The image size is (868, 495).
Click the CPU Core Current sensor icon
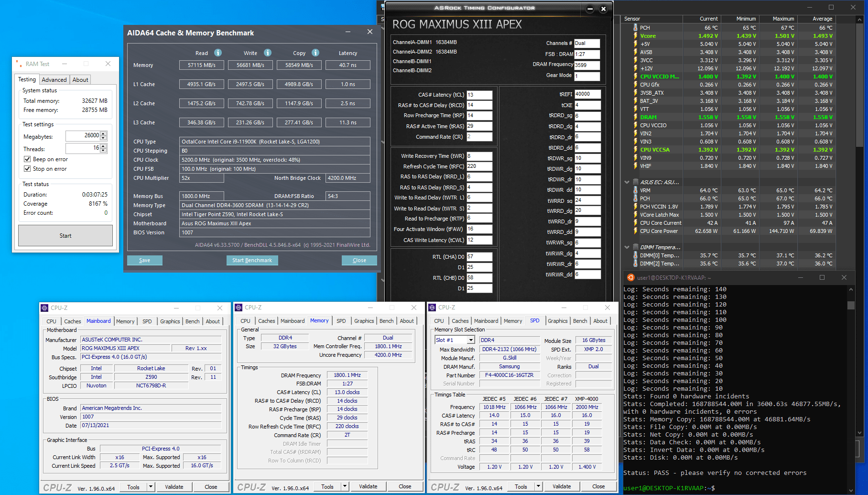coord(635,223)
